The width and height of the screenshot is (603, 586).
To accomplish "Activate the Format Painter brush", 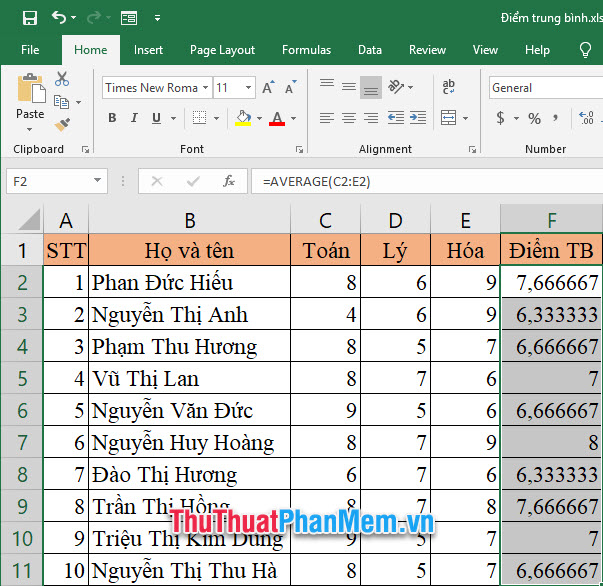I will point(62,124).
